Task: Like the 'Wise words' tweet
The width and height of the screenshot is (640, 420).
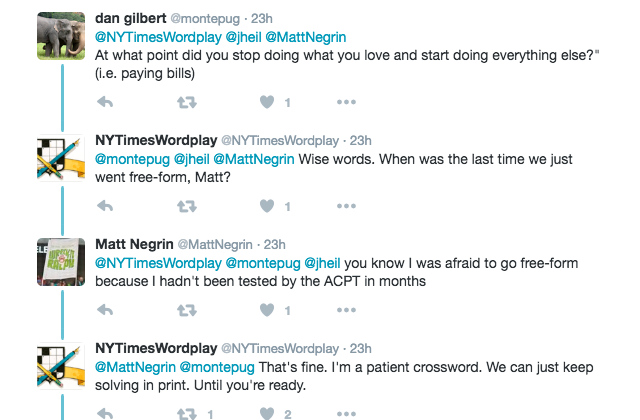Action: pos(267,206)
